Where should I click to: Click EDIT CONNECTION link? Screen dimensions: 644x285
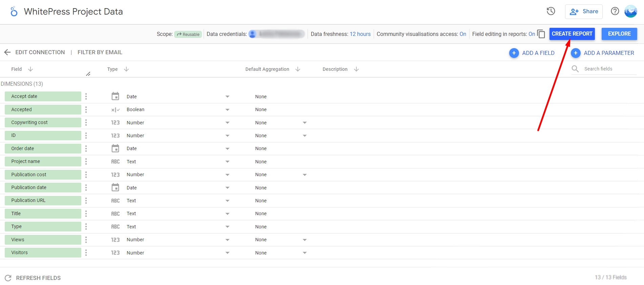[40, 52]
